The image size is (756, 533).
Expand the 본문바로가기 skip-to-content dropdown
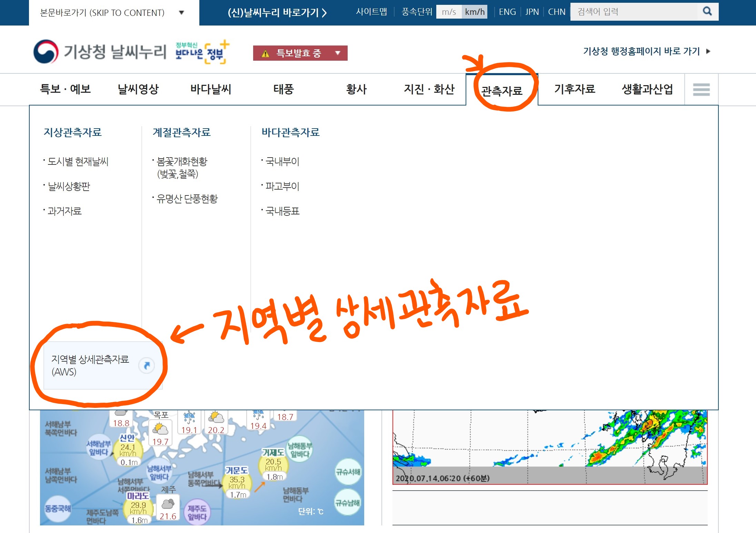click(x=181, y=13)
